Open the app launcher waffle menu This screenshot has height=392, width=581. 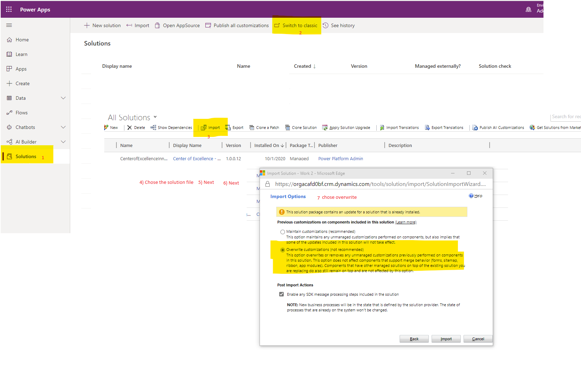coord(9,9)
